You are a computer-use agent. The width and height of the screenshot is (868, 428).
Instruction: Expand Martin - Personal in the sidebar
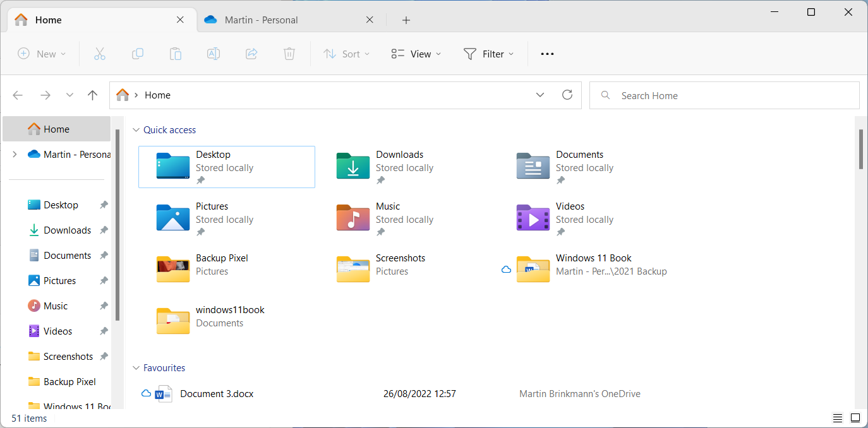click(x=14, y=153)
